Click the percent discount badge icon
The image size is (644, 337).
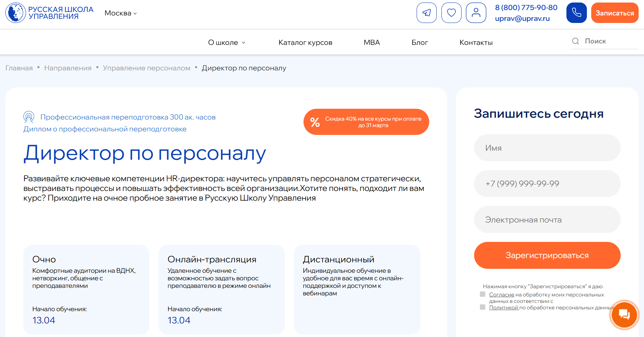tap(315, 122)
